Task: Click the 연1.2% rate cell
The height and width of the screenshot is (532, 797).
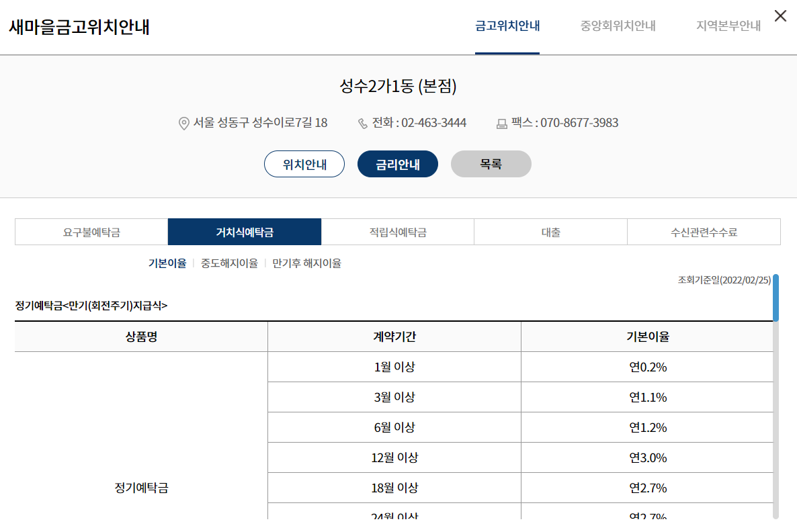Action: [x=648, y=427]
